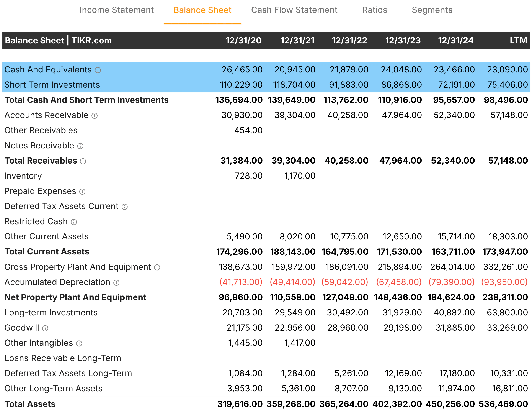This screenshot has height=410, width=532.
Task: Click the Other Intangibles info icon
Action: coord(79,344)
